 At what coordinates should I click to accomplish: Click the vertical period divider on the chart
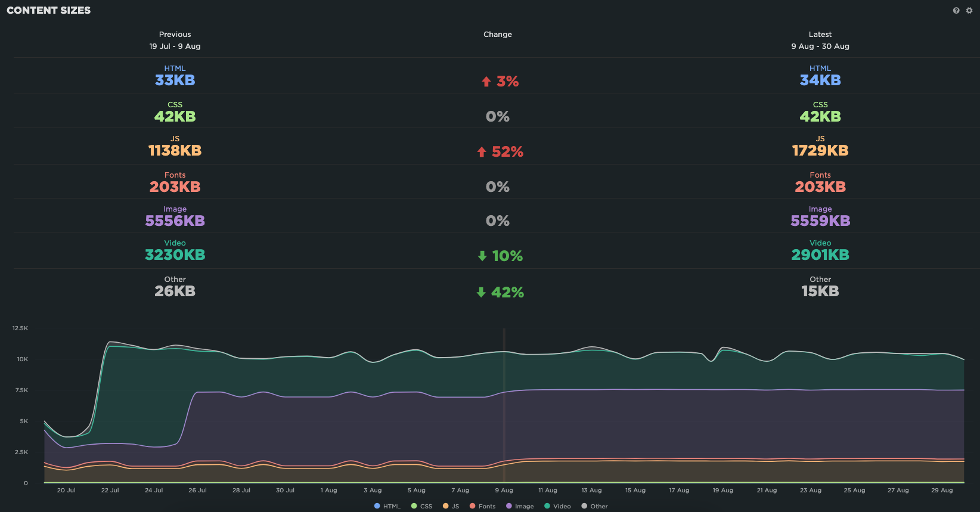coord(504,405)
